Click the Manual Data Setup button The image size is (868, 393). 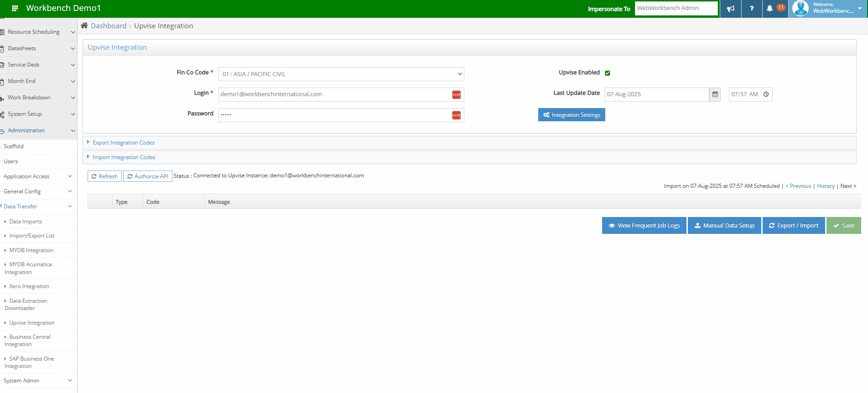coord(724,226)
